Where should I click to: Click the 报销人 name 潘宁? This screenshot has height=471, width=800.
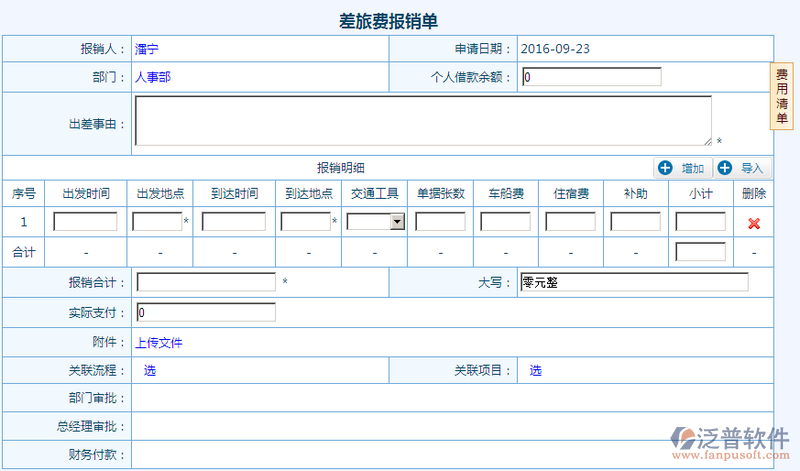click(146, 49)
